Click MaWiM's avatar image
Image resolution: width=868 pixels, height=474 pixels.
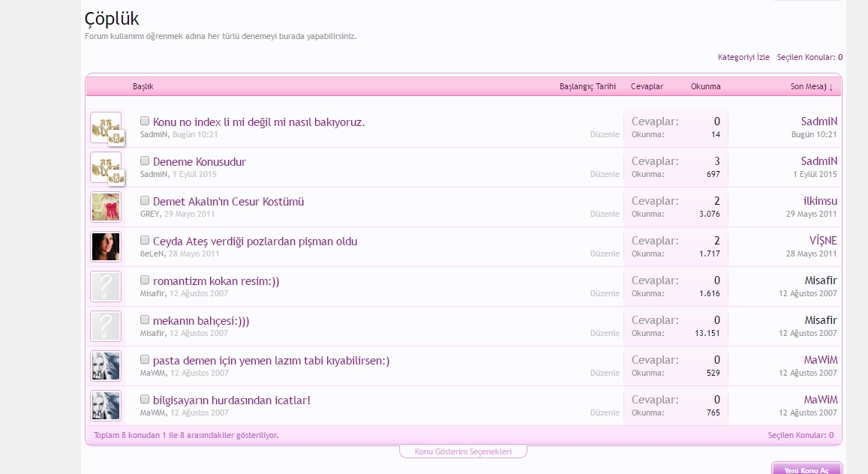[x=106, y=366]
